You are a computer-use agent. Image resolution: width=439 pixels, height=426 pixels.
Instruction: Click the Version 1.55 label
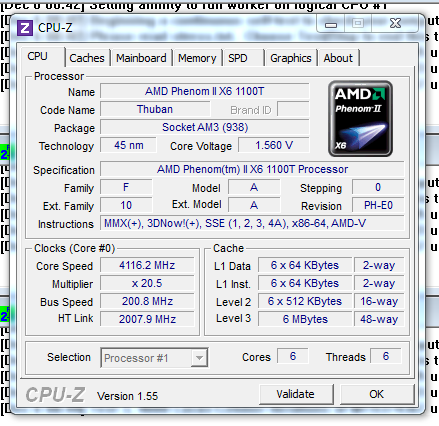click(x=127, y=396)
